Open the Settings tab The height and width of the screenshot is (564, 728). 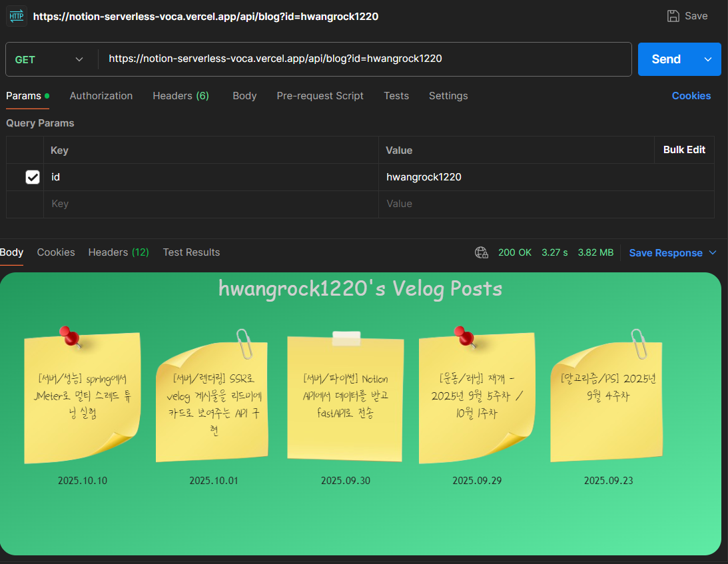point(448,96)
